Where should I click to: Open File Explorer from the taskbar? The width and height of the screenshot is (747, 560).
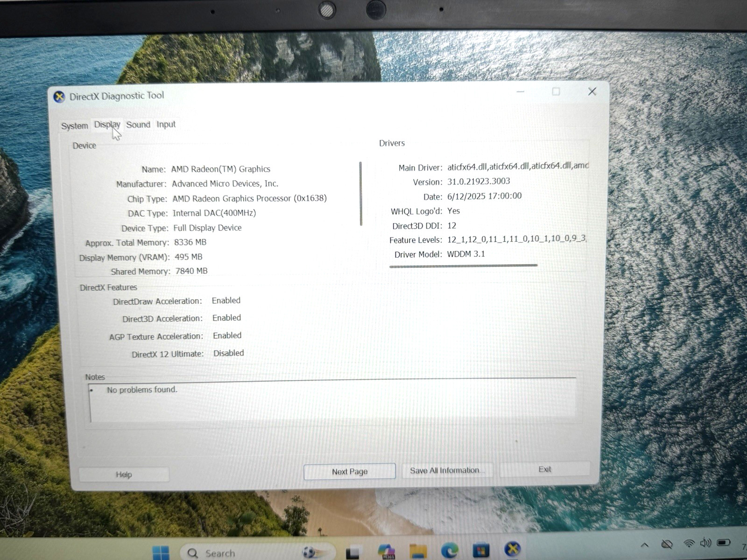pyautogui.click(x=418, y=551)
